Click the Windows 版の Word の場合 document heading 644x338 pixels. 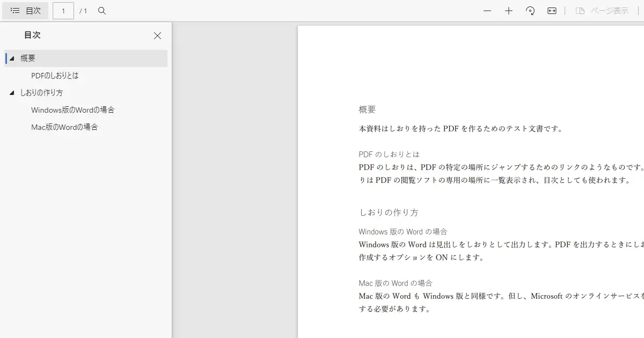403,232
